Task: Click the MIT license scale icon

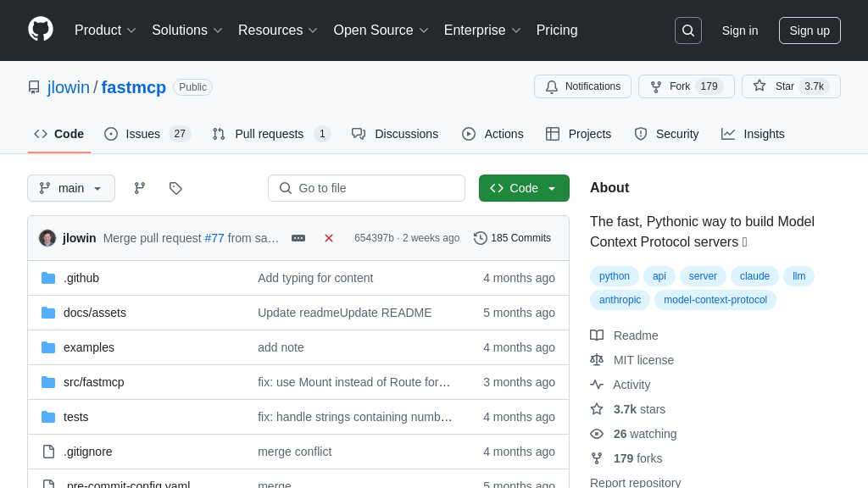Action: [597, 360]
